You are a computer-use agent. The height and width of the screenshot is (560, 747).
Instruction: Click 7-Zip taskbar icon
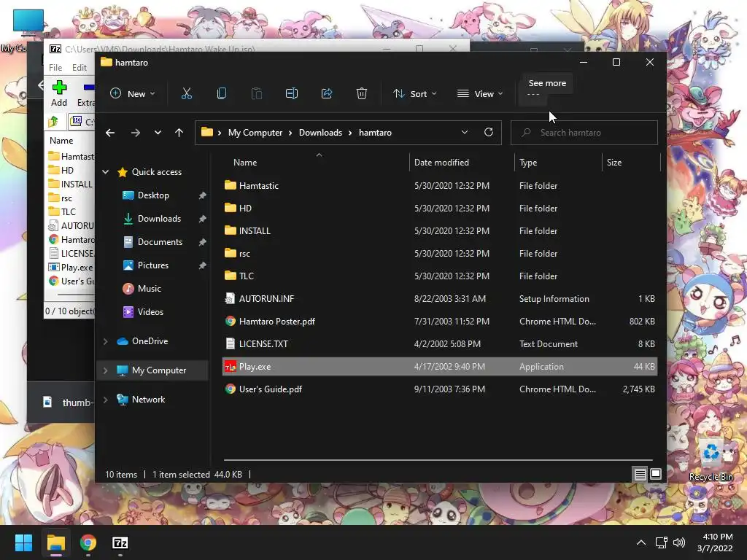tap(120, 542)
